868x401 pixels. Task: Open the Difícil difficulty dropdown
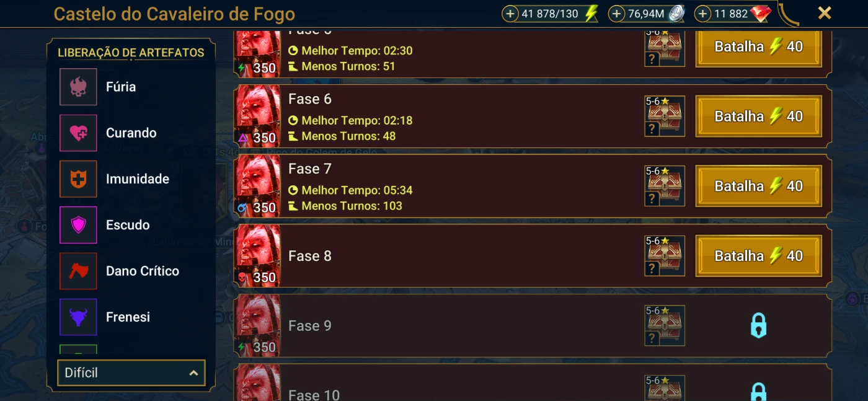[x=131, y=373]
